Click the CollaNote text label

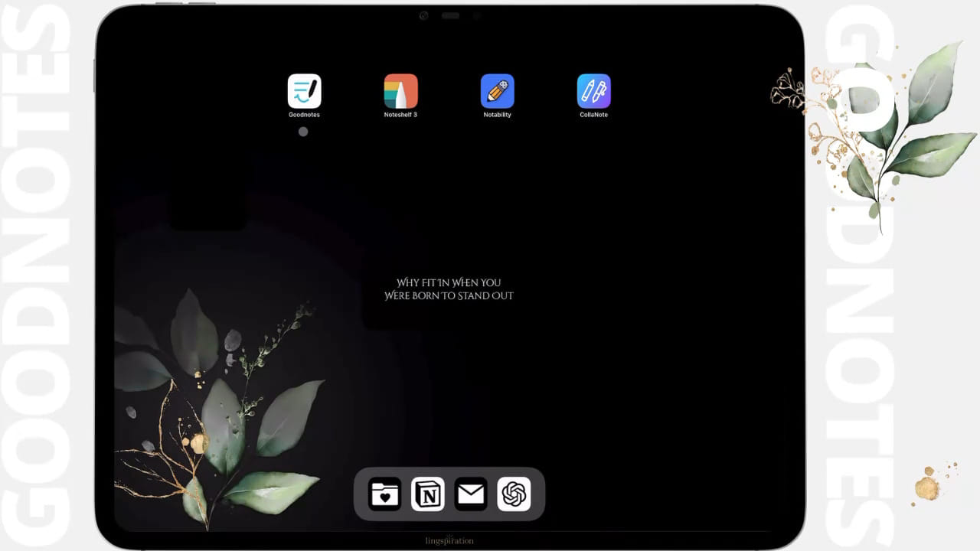[x=593, y=115]
